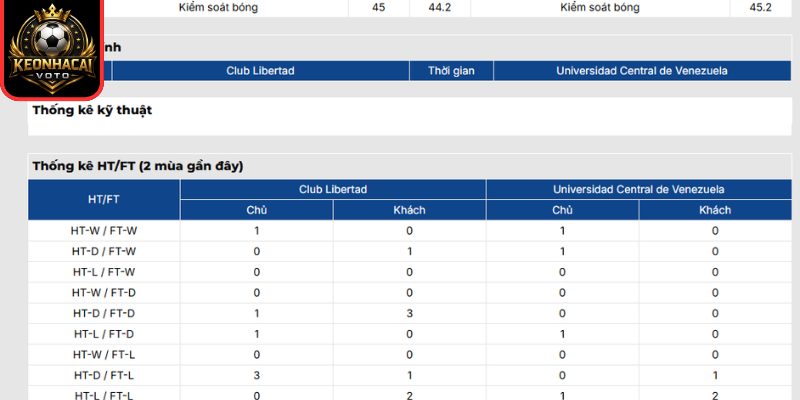Click Universidad Central Khách value in HT-W / FT-D row
This screenshot has height=400, width=800.
pyautogui.click(x=715, y=293)
